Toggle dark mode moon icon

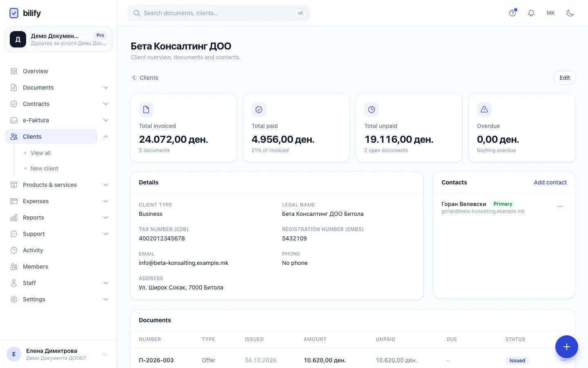(570, 13)
